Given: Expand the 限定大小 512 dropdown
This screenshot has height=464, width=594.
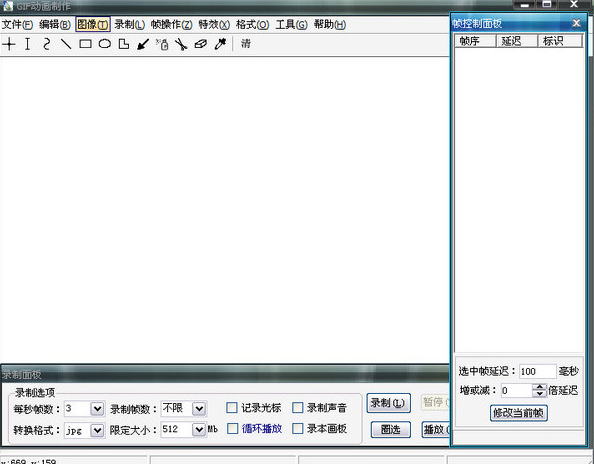Looking at the screenshot, I should tap(199, 430).
